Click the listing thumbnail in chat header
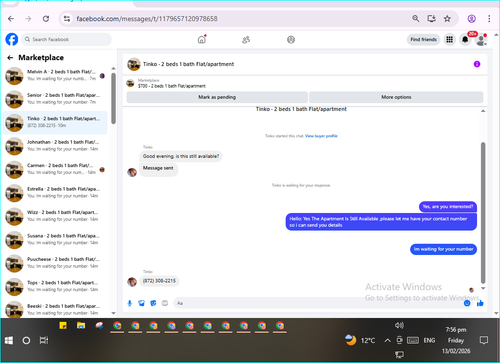500x363 pixels. (x=134, y=64)
